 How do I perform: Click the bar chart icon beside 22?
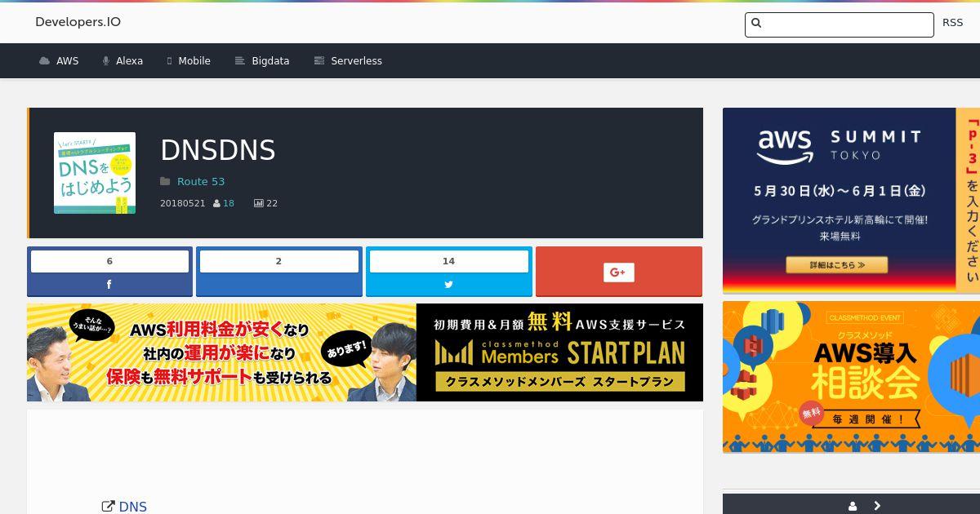[259, 203]
